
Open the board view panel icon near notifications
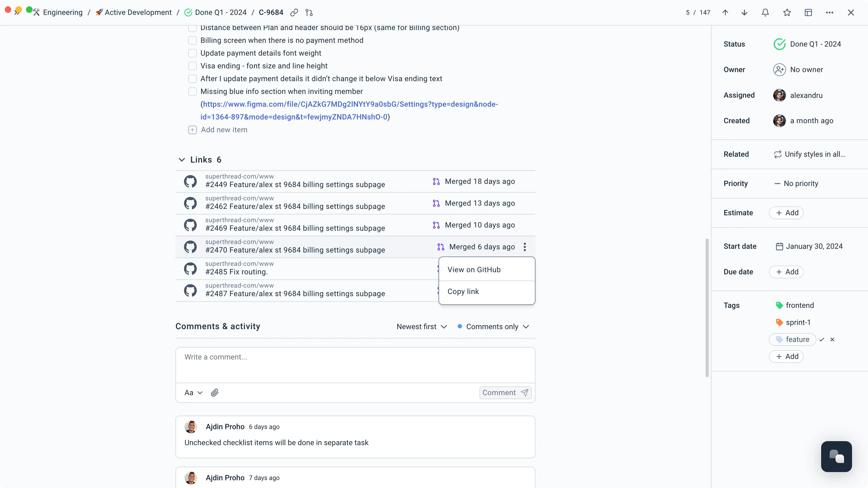(808, 13)
